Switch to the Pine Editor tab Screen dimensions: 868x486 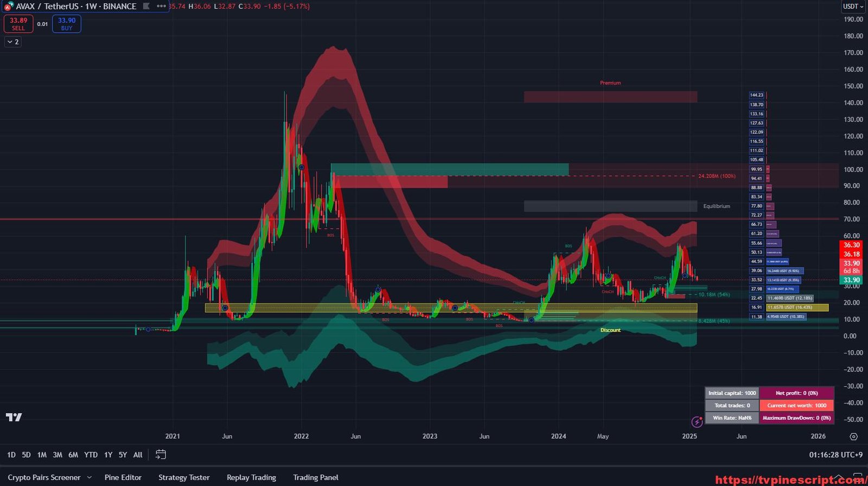point(123,478)
